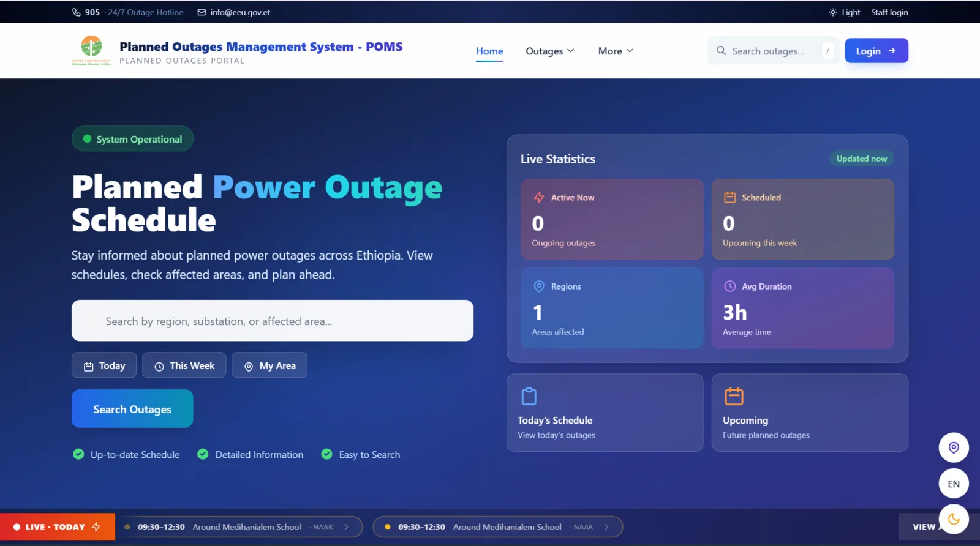Click the Search Outages button

[132, 409]
